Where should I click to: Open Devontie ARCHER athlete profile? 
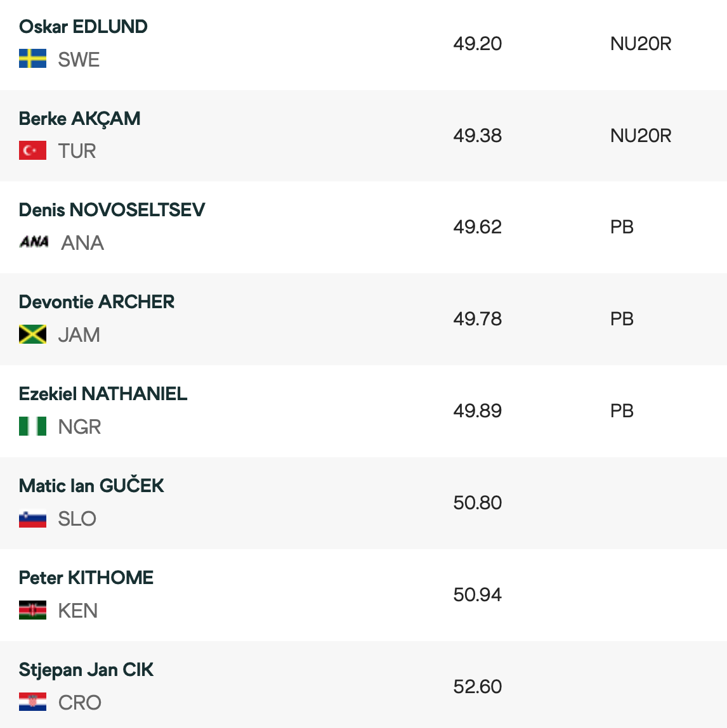click(97, 302)
